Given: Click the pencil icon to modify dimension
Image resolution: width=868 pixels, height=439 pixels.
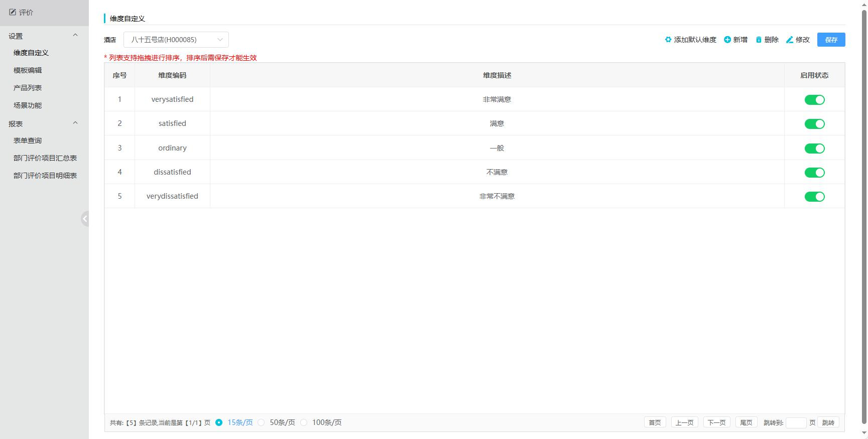Looking at the screenshot, I should coord(790,40).
